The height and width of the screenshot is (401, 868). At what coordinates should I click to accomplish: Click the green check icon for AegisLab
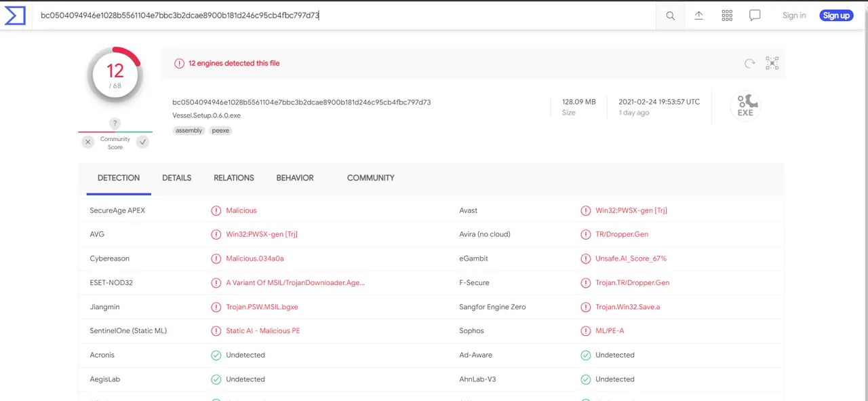click(216, 379)
